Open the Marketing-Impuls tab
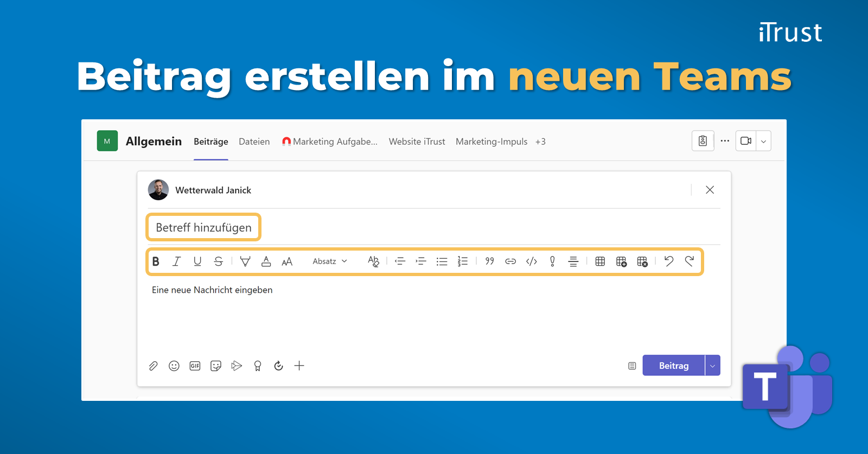The width and height of the screenshot is (868, 454). tap(492, 142)
